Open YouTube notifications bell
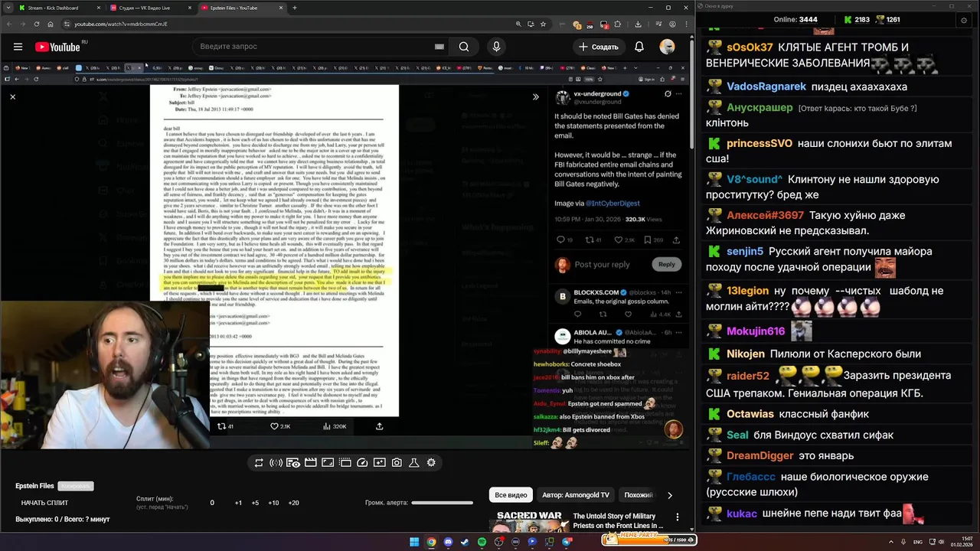This screenshot has height=551, width=980. pos(639,47)
